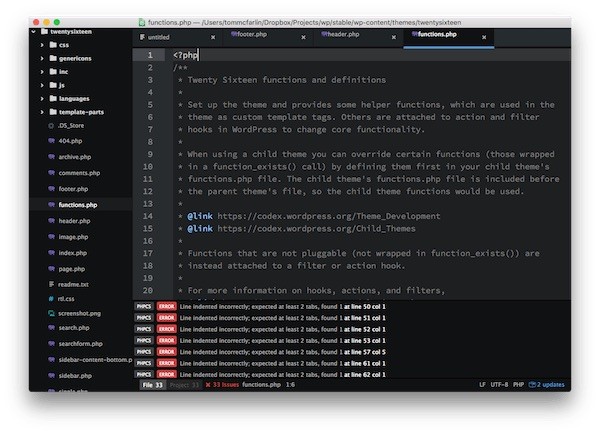The height and width of the screenshot is (433, 600).
Task: Expand the template-parts folder
Action: click(x=42, y=112)
